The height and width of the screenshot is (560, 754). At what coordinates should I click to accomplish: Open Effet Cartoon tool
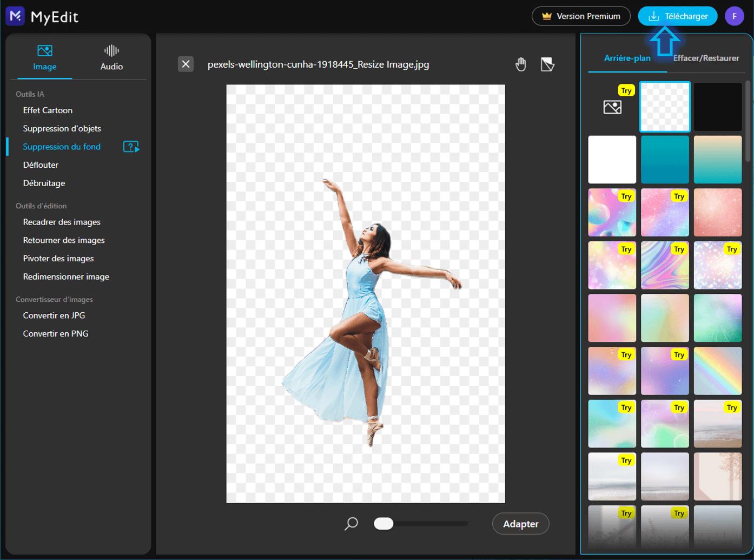pos(48,110)
